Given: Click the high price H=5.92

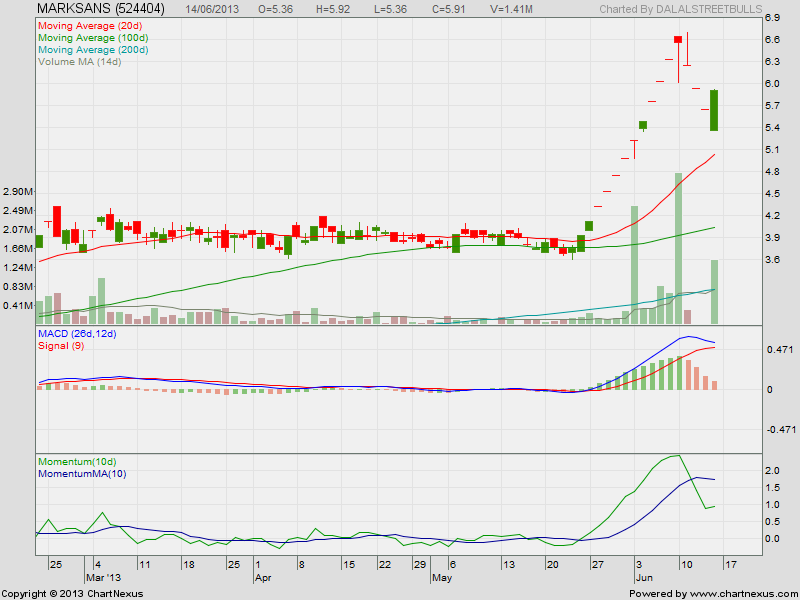Looking at the screenshot, I should (334, 9).
